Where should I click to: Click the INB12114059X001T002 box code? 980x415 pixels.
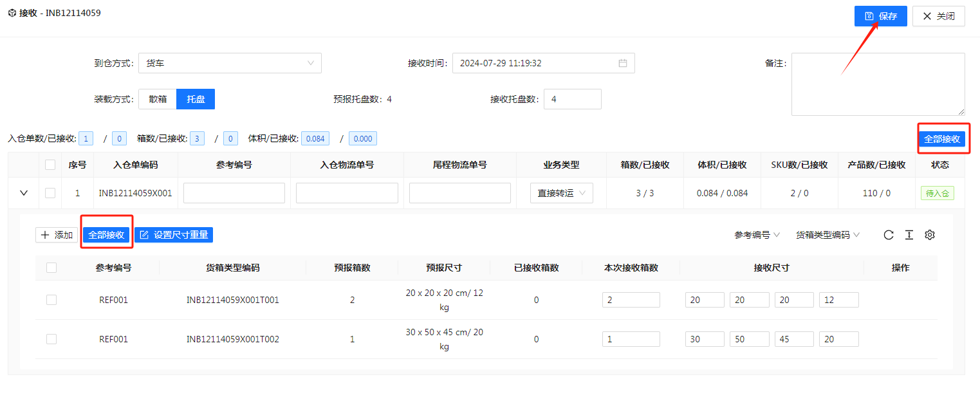point(233,339)
